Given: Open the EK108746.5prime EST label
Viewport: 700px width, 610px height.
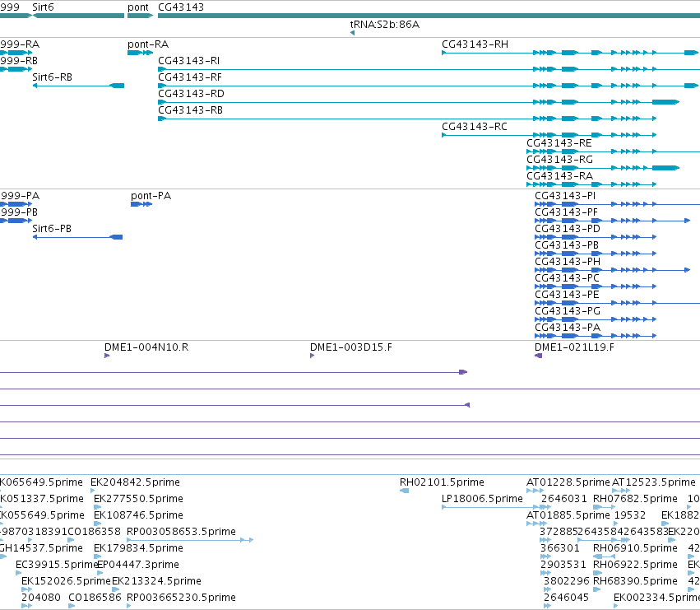Looking at the screenshot, I should click(138, 515).
